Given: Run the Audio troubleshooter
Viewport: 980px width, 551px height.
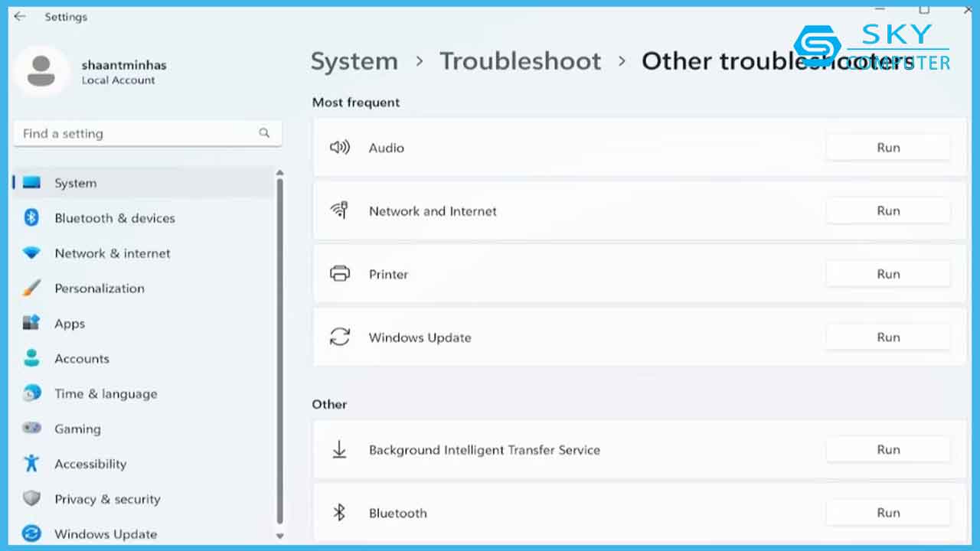Looking at the screenshot, I should [888, 148].
